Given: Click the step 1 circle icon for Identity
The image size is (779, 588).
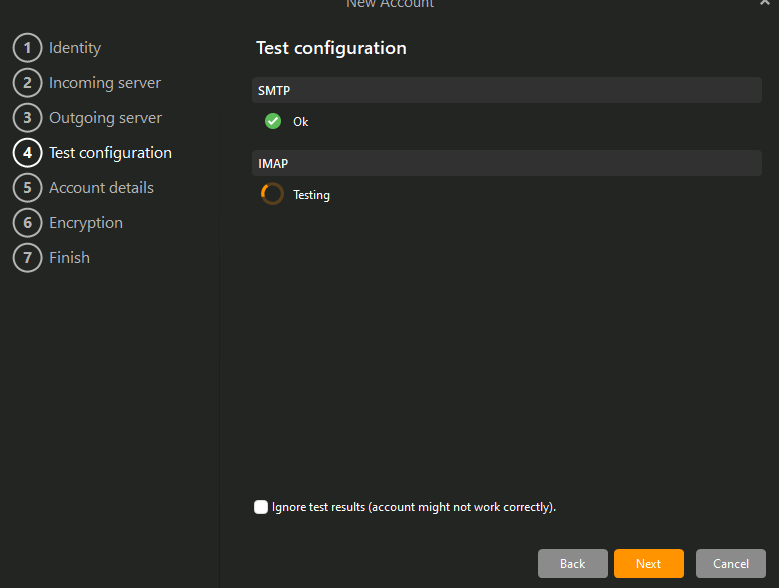Looking at the screenshot, I should pos(27,48).
